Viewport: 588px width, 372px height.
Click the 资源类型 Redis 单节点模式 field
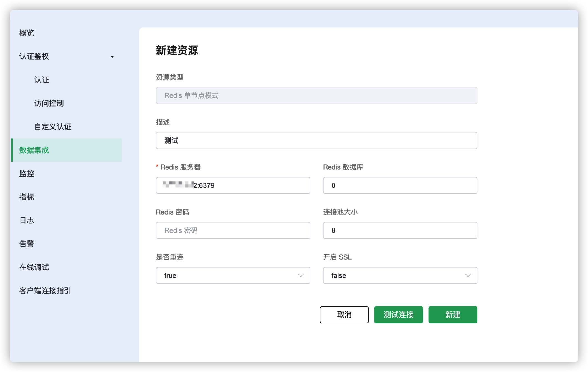[316, 95]
